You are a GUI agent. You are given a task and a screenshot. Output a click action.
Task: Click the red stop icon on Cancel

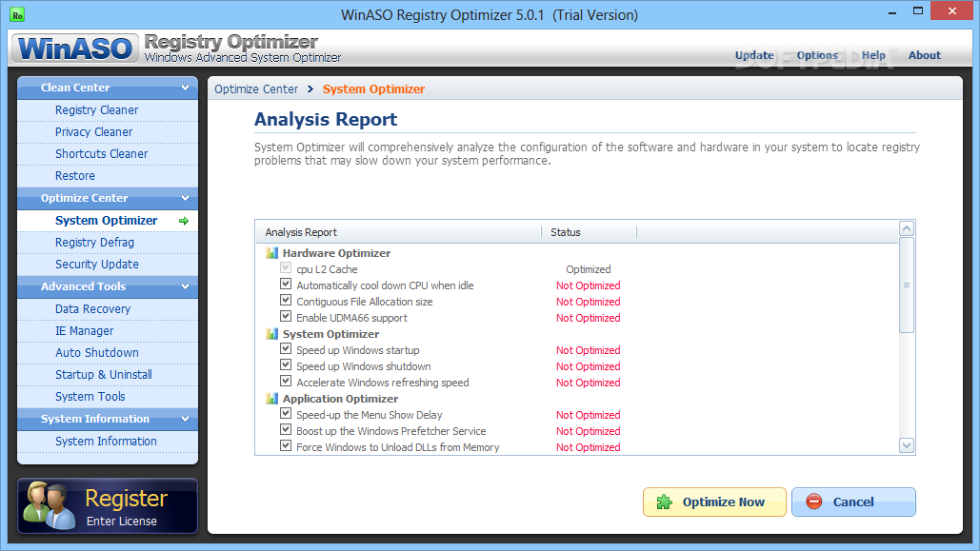tap(813, 502)
